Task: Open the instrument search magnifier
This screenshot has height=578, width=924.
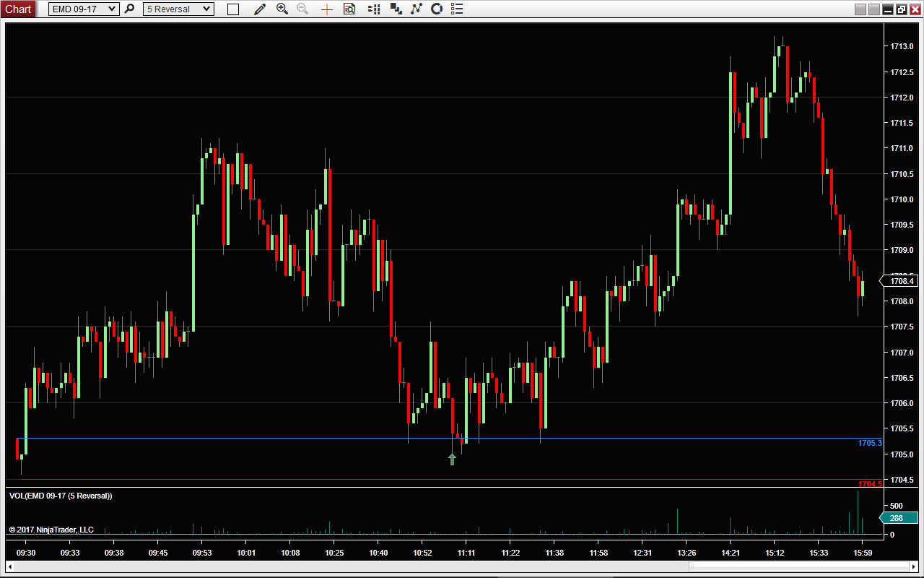Action: (129, 9)
